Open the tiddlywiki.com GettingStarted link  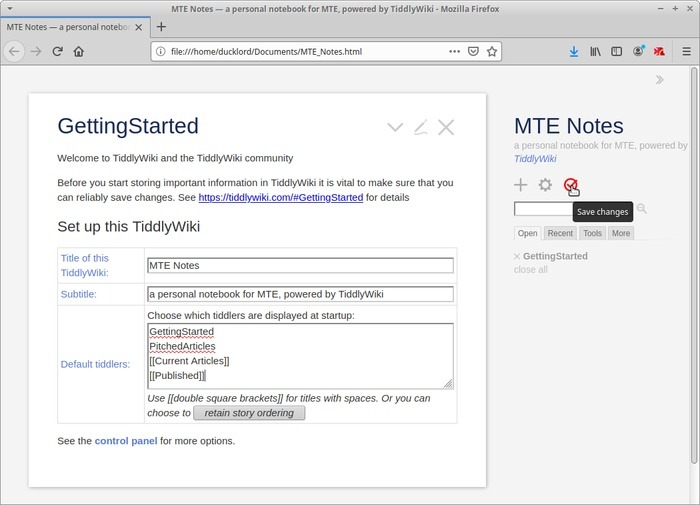[x=281, y=197]
